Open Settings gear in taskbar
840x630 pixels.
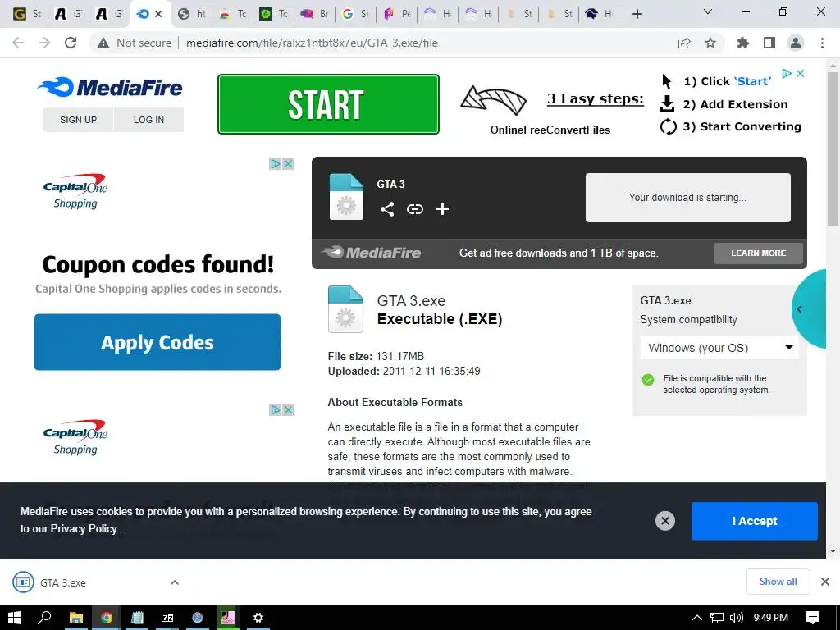coord(258,618)
